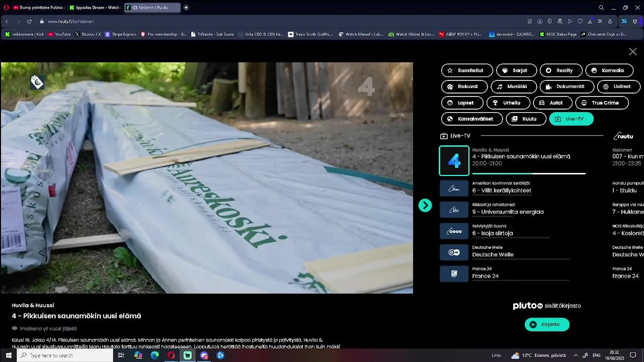Open the YouTube bookmark
This screenshot has width=644, height=362.
[59, 34]
